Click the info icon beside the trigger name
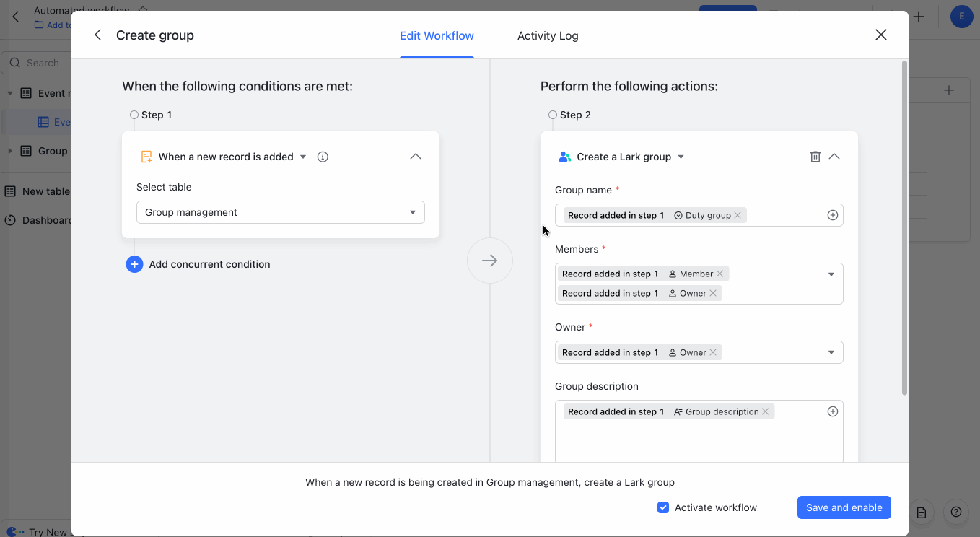The image size is (980, 537). click(323, 156)
